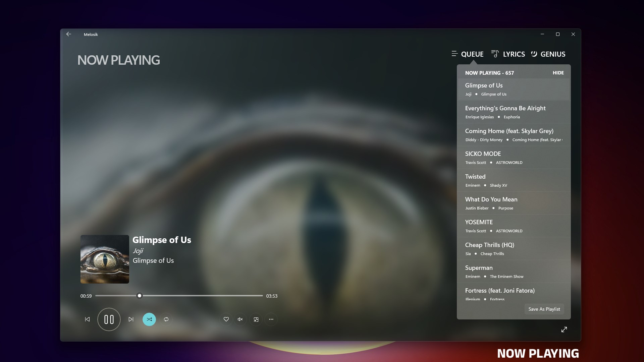Switch to mini player mode
Image resolution: width=644 pixels, height=362 pixels.
click(x=256, y=319)
